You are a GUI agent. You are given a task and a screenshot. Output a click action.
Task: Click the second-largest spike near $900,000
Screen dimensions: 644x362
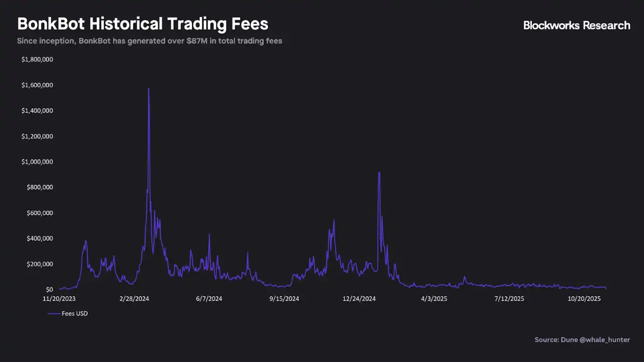click(x=379, y=173)
